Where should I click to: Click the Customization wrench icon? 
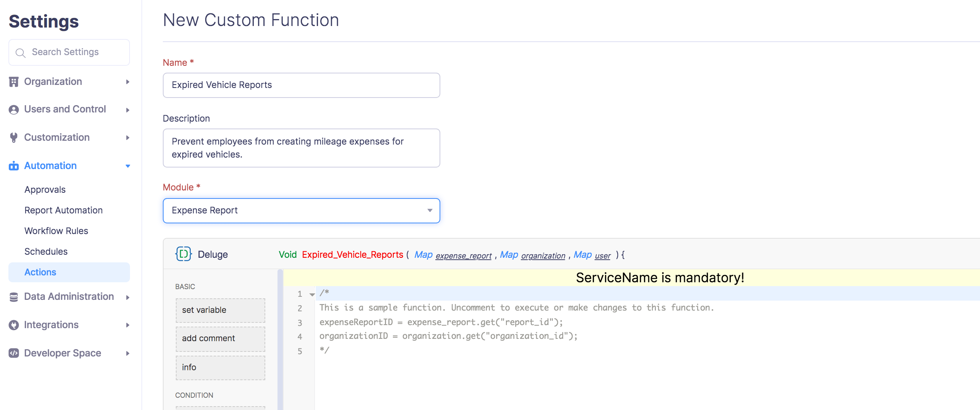coord(14,137)
